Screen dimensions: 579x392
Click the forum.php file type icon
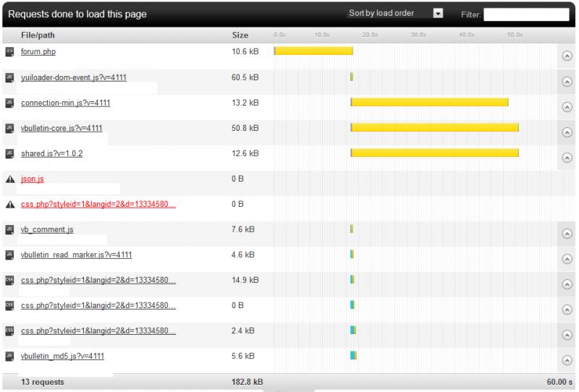(x=9, y=52)
